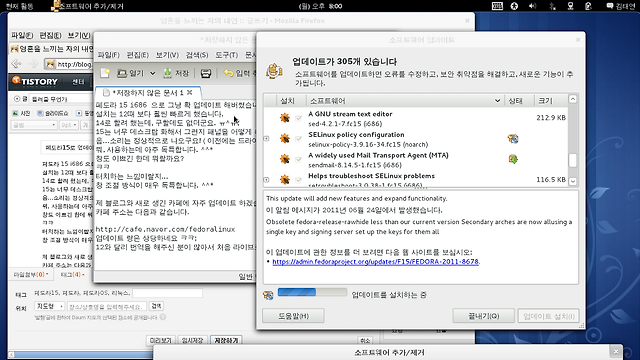
Task: Open Firefox 편집(E) menu
Action: 50,36
